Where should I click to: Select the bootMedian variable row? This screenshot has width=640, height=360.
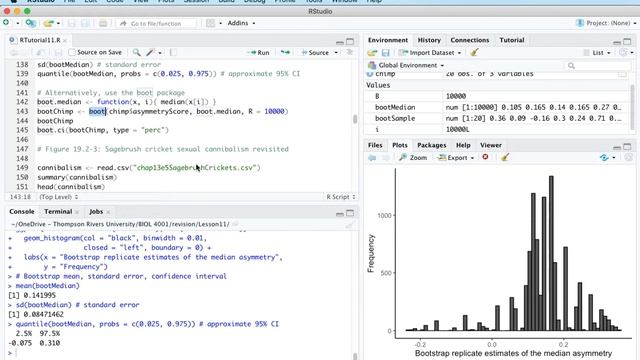click(497, 107)
